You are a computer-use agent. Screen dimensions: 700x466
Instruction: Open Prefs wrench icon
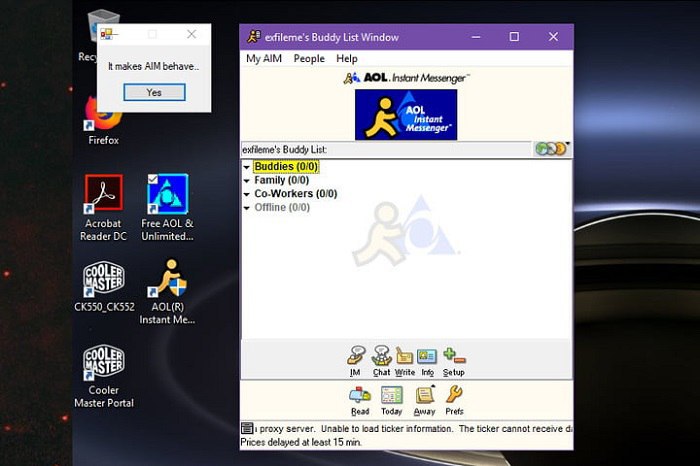pos(454,401)
